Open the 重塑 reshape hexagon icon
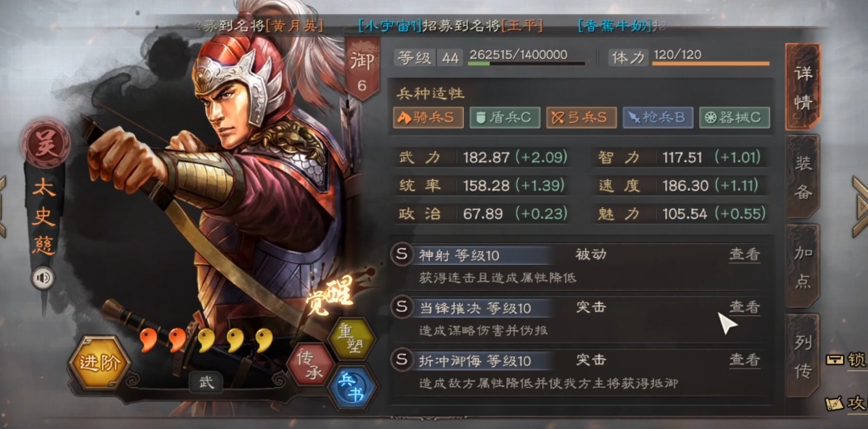The width and height of the screenshot is (868, 429). (x=351, y=339)
